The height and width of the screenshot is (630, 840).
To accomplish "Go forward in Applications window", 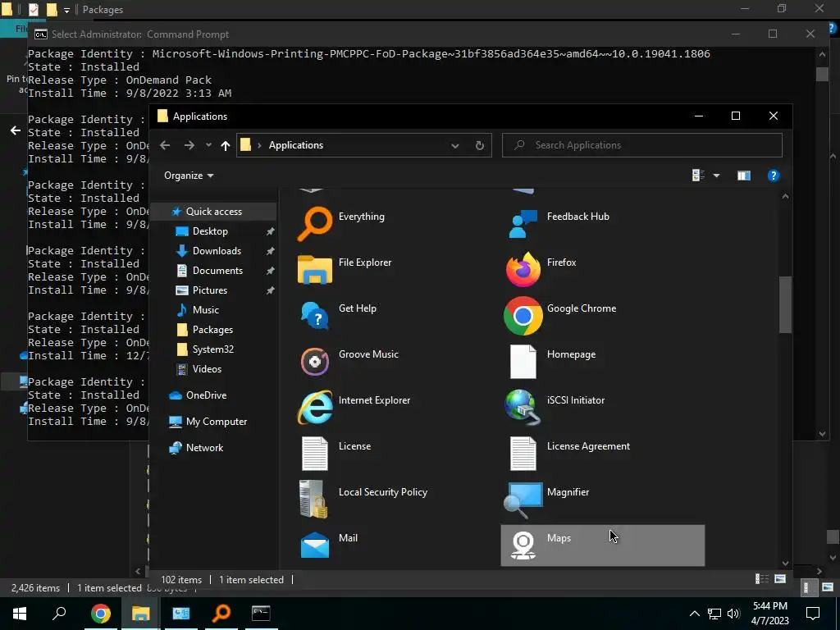I will pos(189,145).
